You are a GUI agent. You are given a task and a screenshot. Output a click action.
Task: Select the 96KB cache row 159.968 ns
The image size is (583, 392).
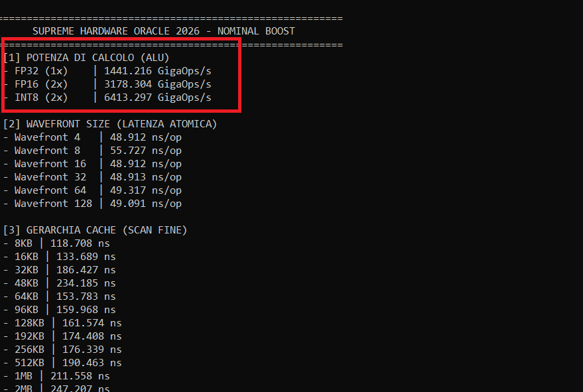click(x=60, y=310)
